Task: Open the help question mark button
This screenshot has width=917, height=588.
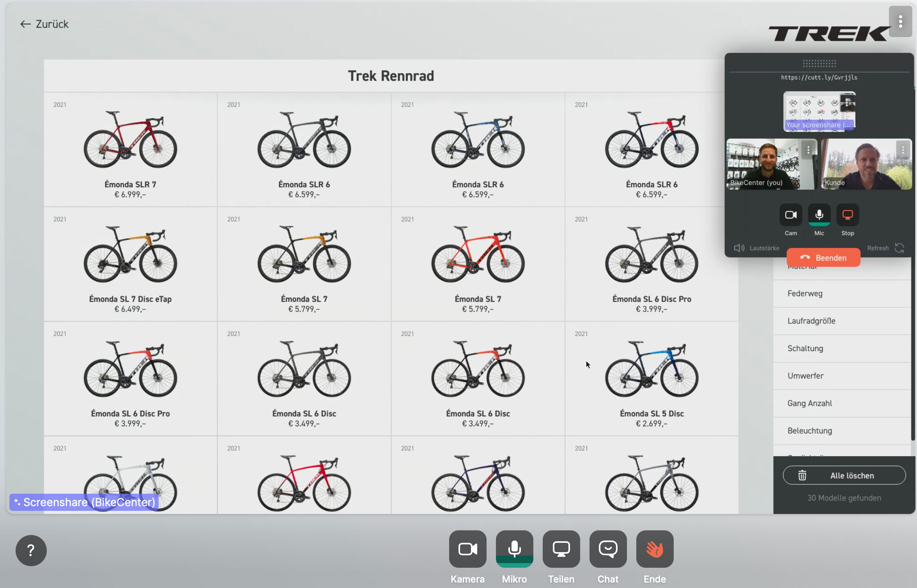Action: [31, 550]
